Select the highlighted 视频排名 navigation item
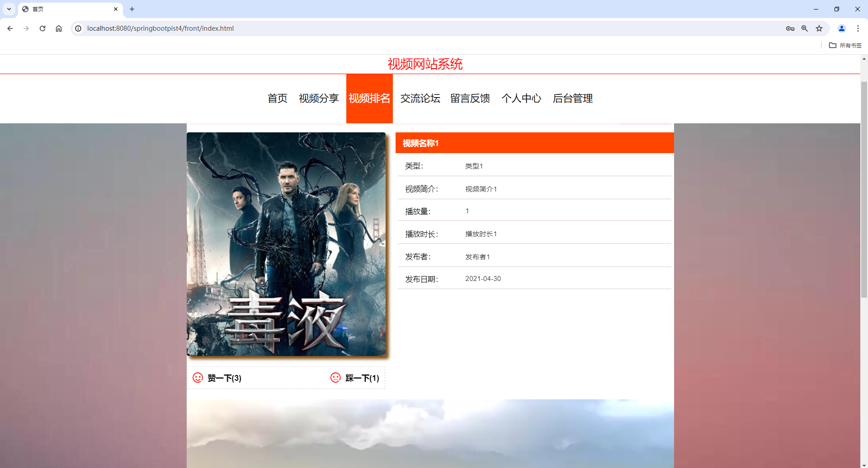The height and width of the screenshot is (468, 868). [x=369, y=98]
